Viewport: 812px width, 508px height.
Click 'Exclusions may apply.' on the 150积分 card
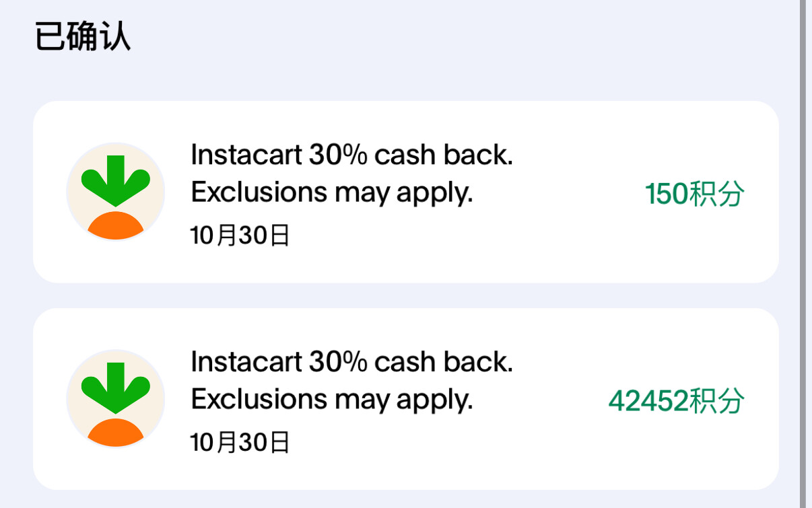point(332,194)
